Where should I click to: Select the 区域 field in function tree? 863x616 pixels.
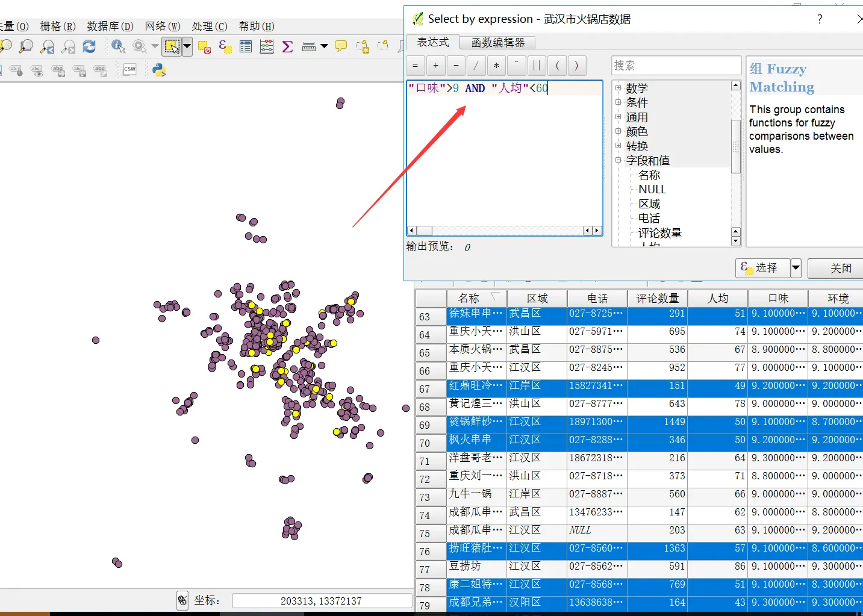pos(649,204)
